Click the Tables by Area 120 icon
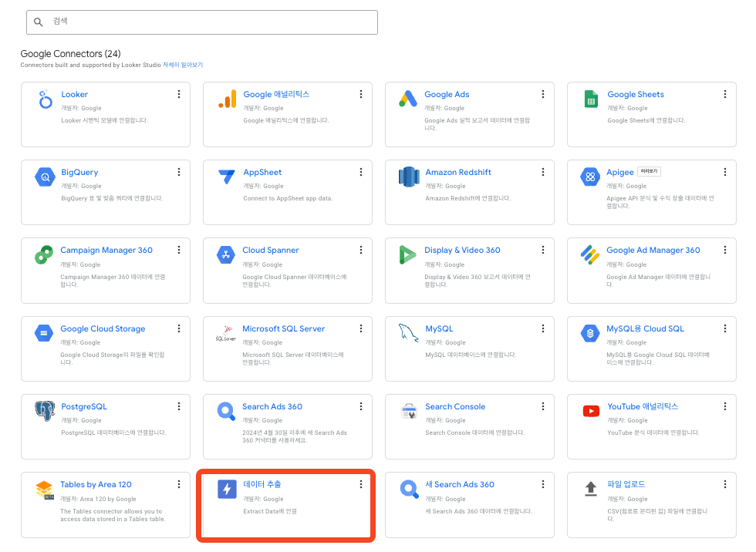Image resolution: width=756 pixels, height=552 pixels. [45, 490]
